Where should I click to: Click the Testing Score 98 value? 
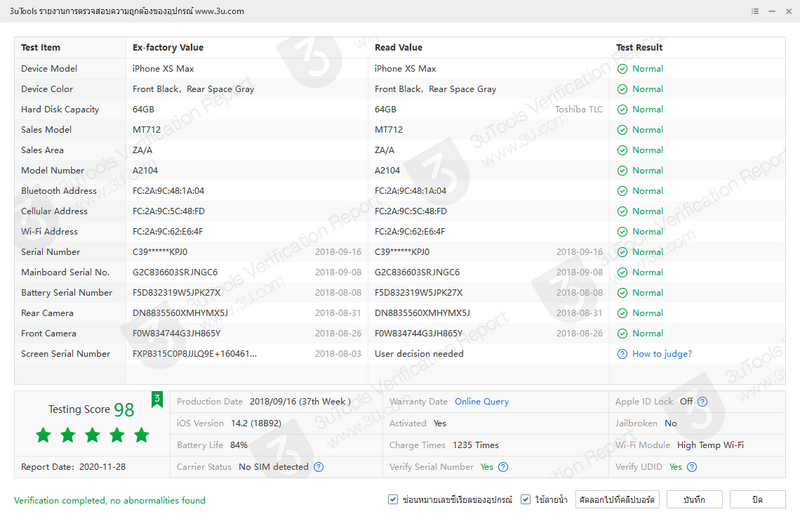124,410
